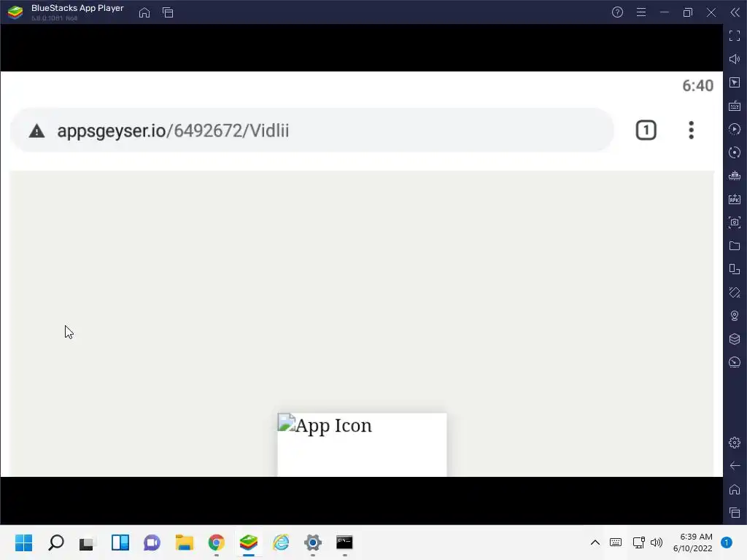Open Widgets from the taskbar
This screenshot has height=560, width=747.
pyautogui.click(x=120, y=542)
